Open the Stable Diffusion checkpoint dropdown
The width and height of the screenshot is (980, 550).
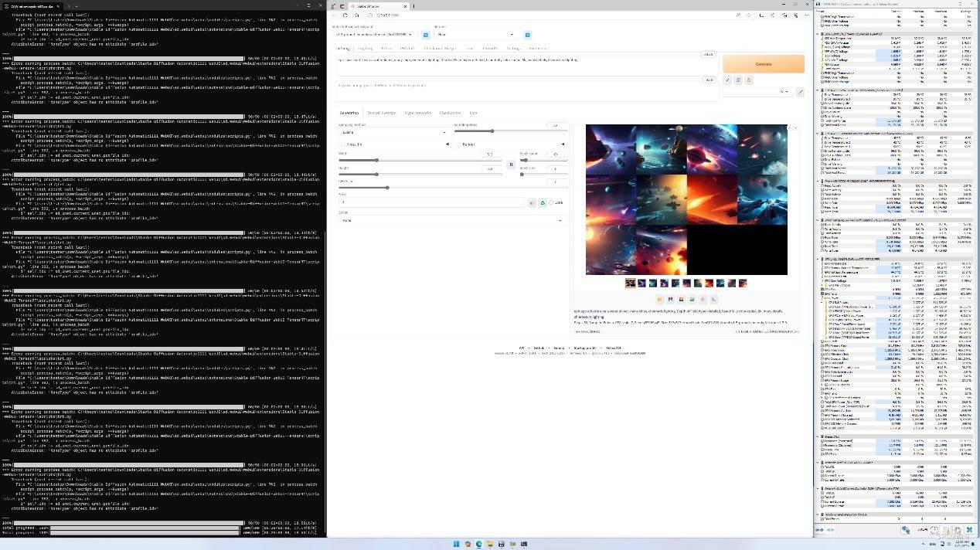tap(374, 35)
